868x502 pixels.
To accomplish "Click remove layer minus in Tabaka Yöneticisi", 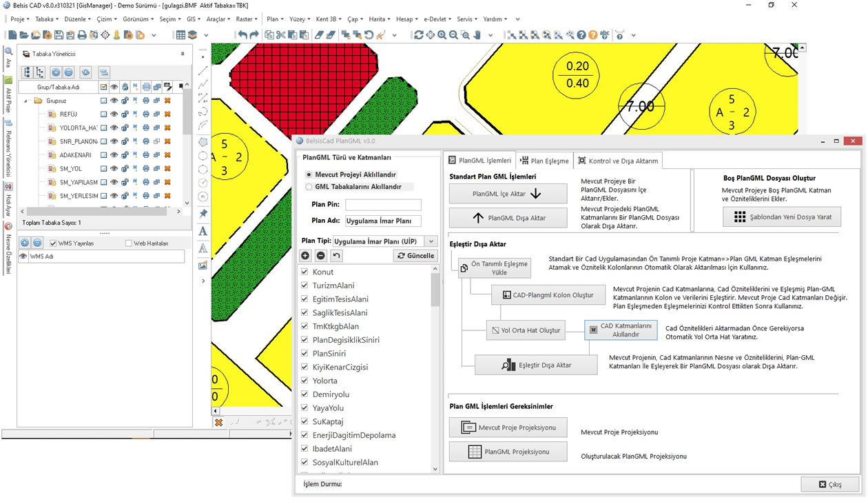I will click(x=68, y=72).
